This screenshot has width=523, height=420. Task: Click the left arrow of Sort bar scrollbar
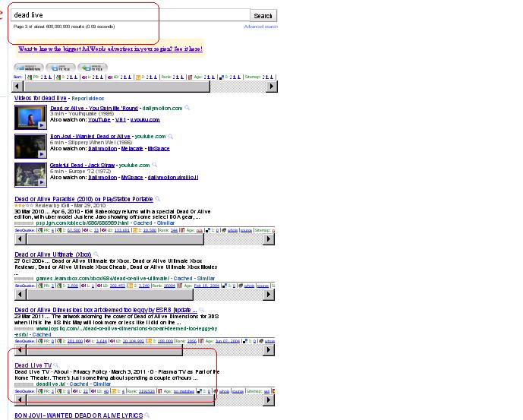point(17,87)
